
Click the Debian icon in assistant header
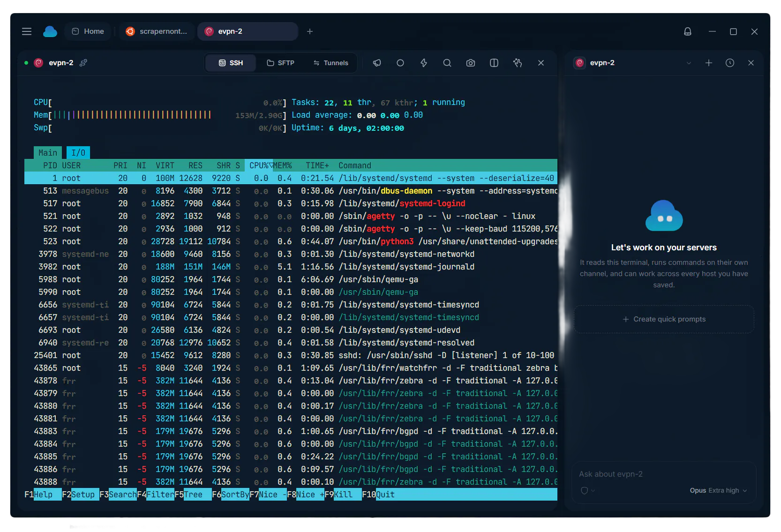(x=580, y=63)
